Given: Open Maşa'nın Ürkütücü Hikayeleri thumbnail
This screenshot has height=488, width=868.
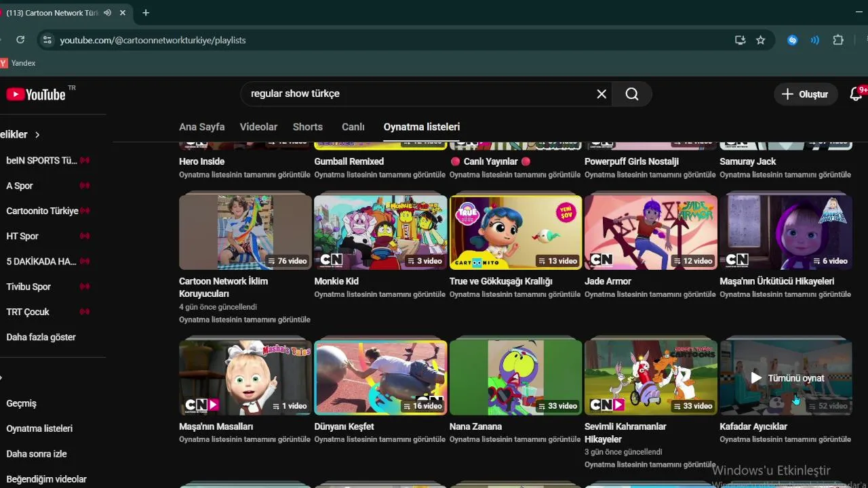Looking at the screenshot, I should point(786,232).
